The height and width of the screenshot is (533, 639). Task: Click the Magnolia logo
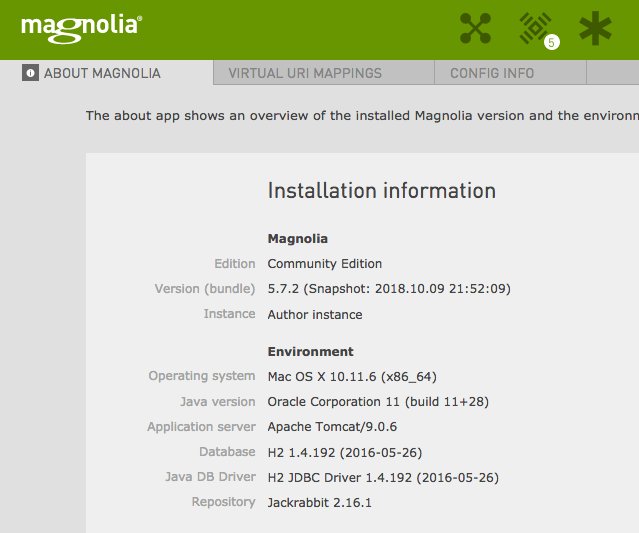click(82, 29)
